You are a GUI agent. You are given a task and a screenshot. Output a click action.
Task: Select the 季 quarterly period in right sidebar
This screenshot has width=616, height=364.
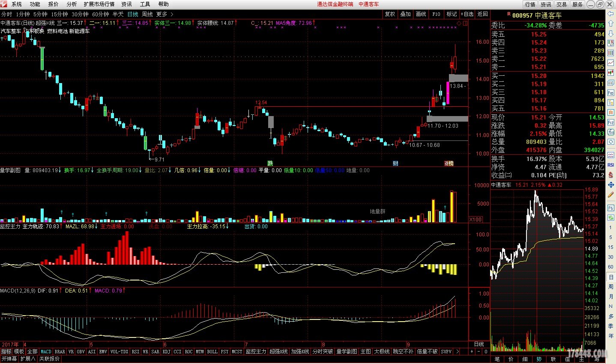611,326
